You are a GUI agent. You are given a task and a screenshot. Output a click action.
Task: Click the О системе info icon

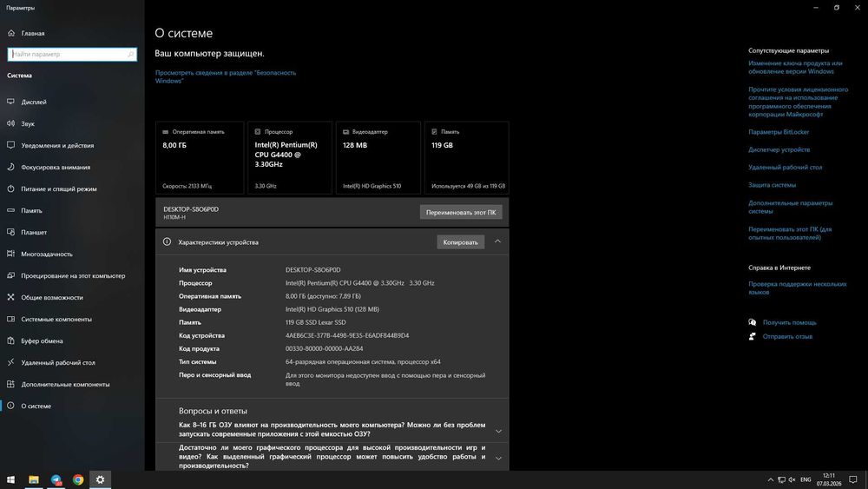pos(11,406)
